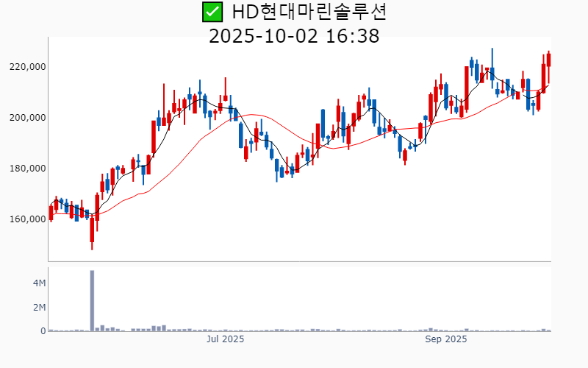Screen dimensions: 588x368
Task: Select the 2M volume axis label
Action: [x=39, y=308]
